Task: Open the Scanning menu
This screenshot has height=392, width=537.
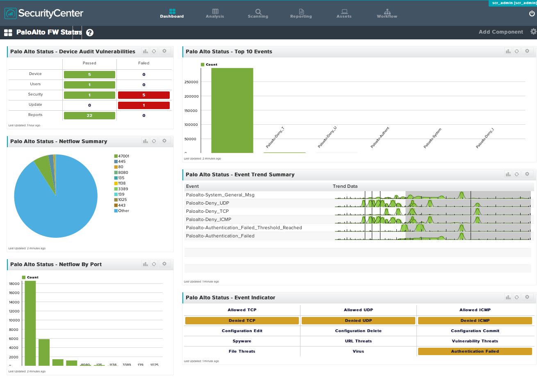Action: pos(258,13)
